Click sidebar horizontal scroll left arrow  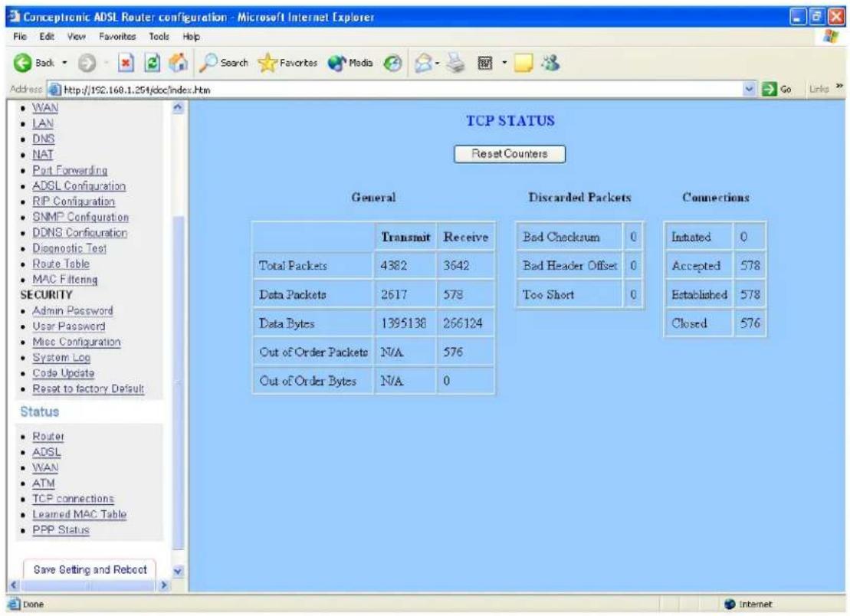click(x=15, y=585)
